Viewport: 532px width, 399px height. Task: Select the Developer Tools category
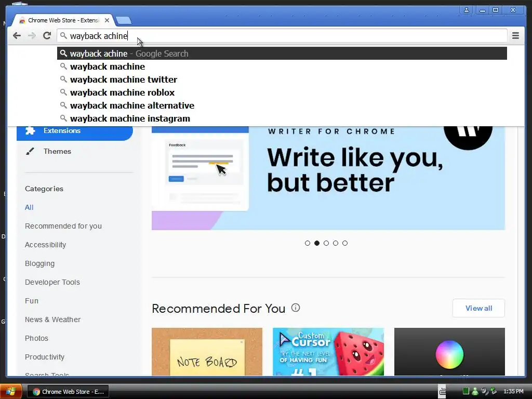[x=52, y=282]
